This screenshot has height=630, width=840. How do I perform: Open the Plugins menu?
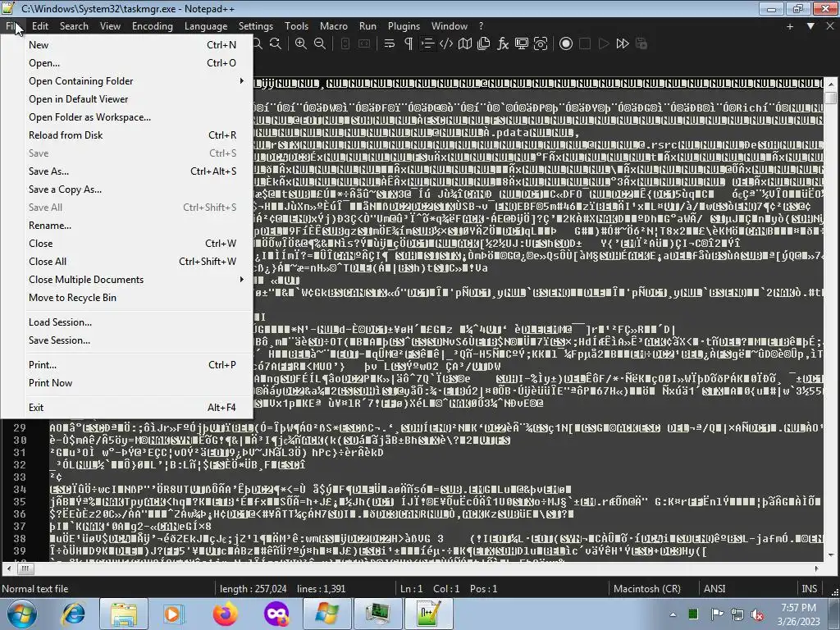pos(404,25)
